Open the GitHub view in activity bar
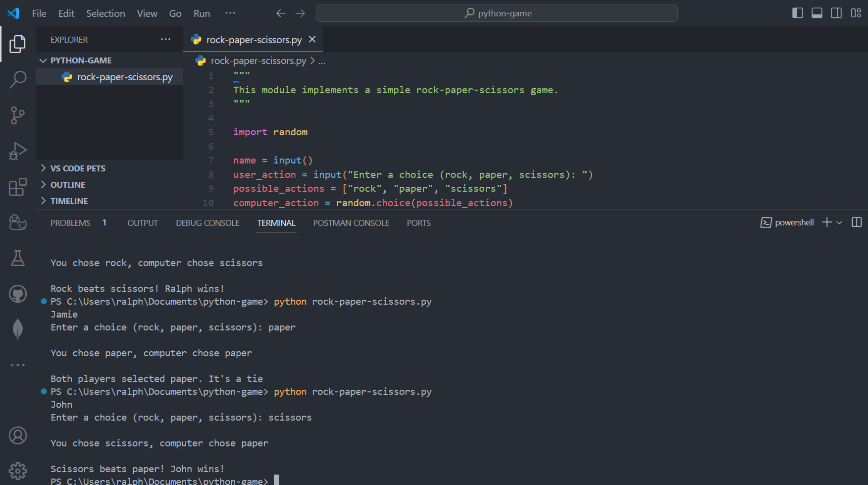 point(18,294)
